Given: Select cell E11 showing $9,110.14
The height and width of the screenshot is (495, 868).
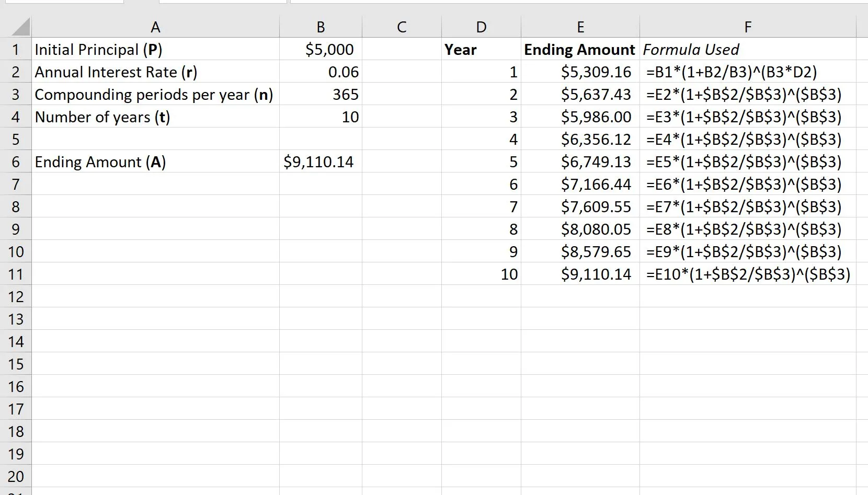Looking at the screenshot, I should [x=580, y=274].
